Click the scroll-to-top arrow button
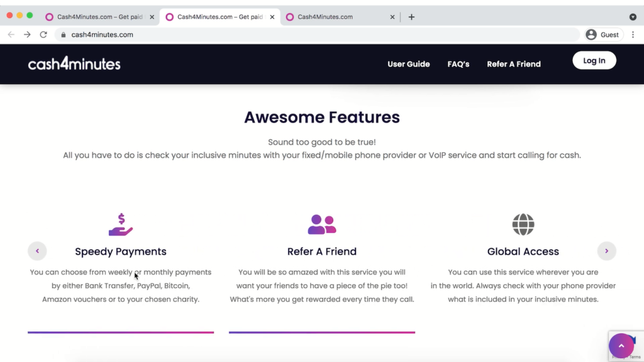The image size is (644, 362). 621,346
